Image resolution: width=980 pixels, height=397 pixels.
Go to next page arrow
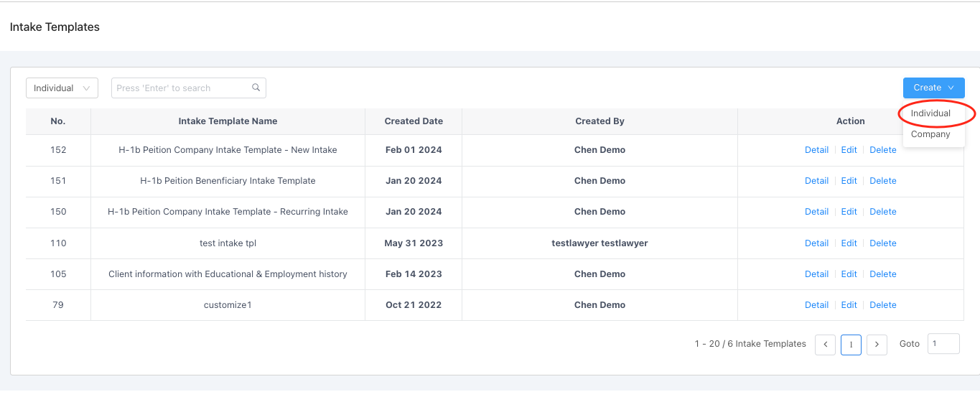coord(877,345)
